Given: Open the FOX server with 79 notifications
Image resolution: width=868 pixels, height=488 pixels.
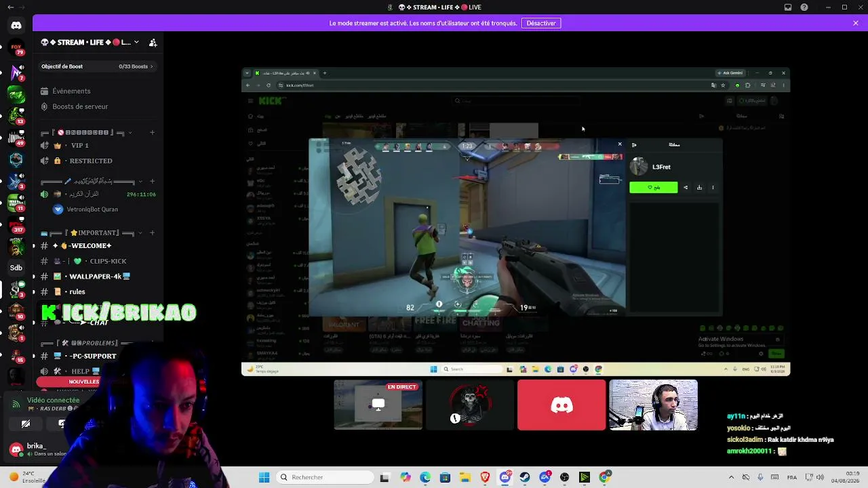Looking at the screenshot, I should point(16,48).
